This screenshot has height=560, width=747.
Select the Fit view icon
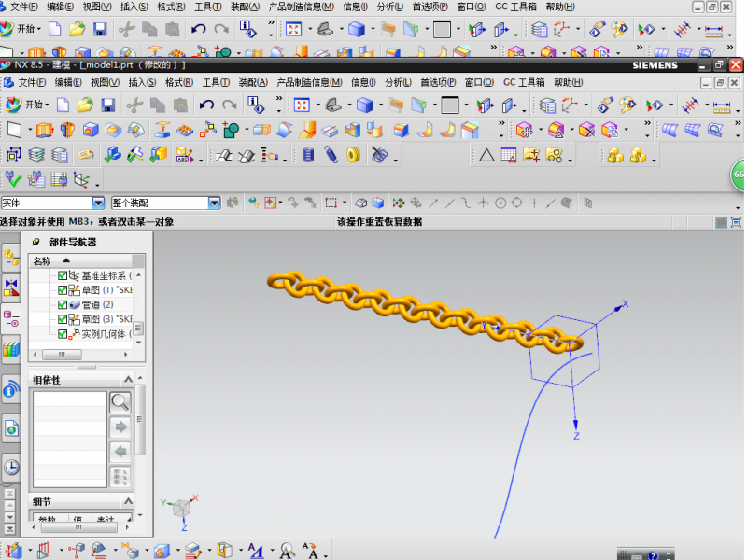point(302,105)
